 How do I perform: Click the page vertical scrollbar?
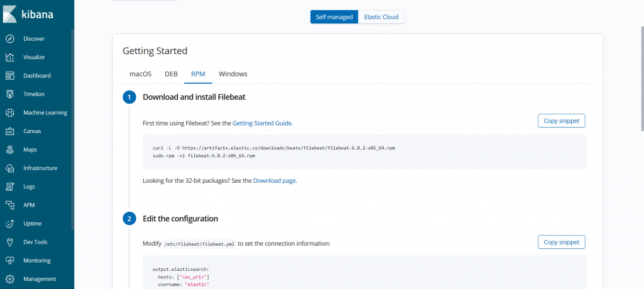tap(642, 79)
